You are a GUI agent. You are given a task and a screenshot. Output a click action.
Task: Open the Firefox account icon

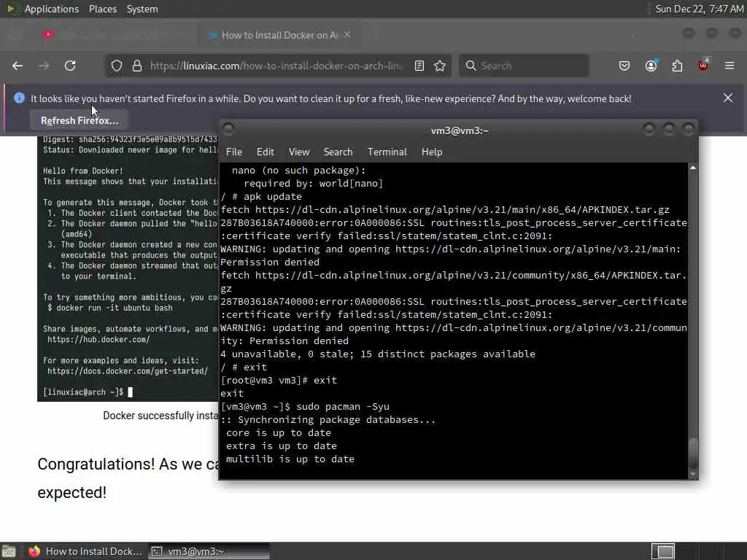(x=651, y=66)
